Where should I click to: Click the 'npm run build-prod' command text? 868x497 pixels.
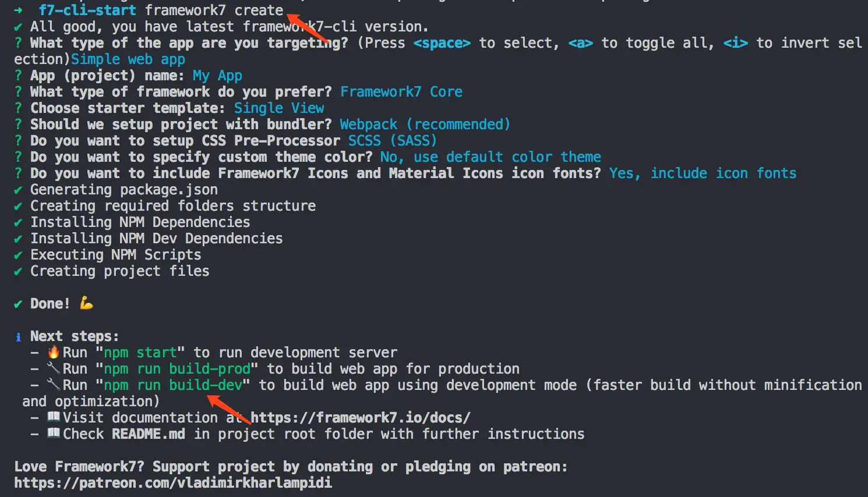[x=177, y=369]
